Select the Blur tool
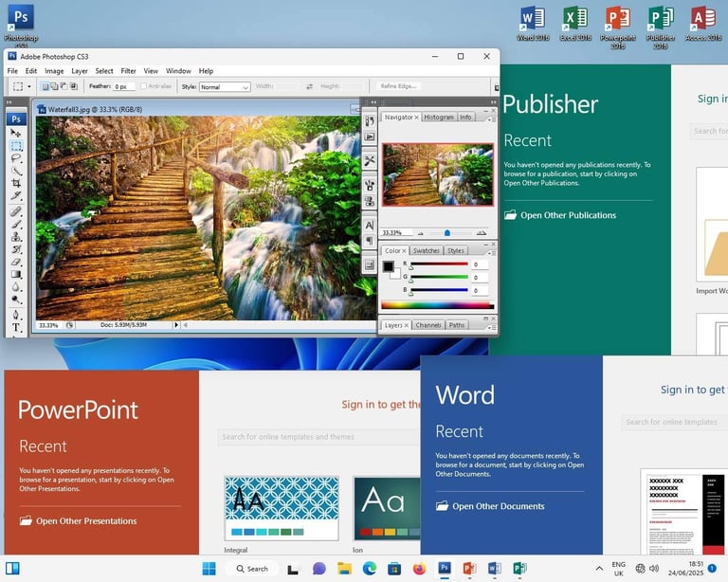This screenshot has width=728, height=582. point(16,287)
